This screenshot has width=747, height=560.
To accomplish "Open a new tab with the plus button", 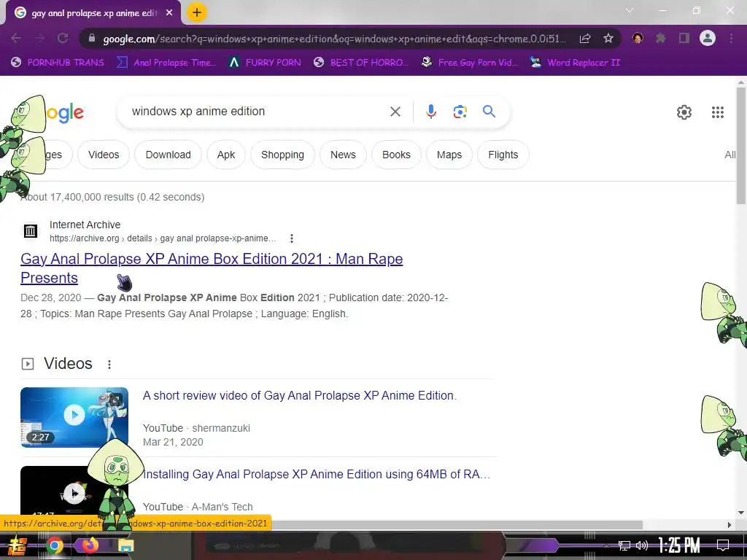I will pyautogui.click(x=197, y=13).
